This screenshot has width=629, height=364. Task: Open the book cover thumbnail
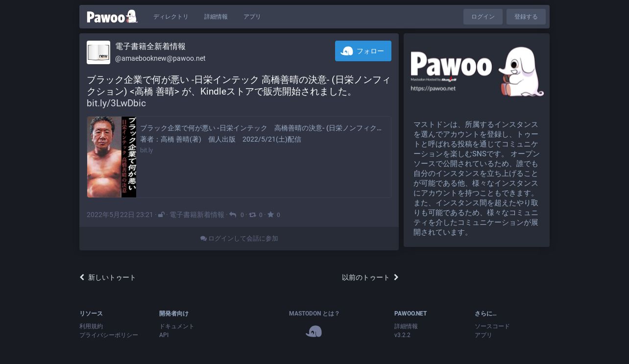click(x=112, y=157)
